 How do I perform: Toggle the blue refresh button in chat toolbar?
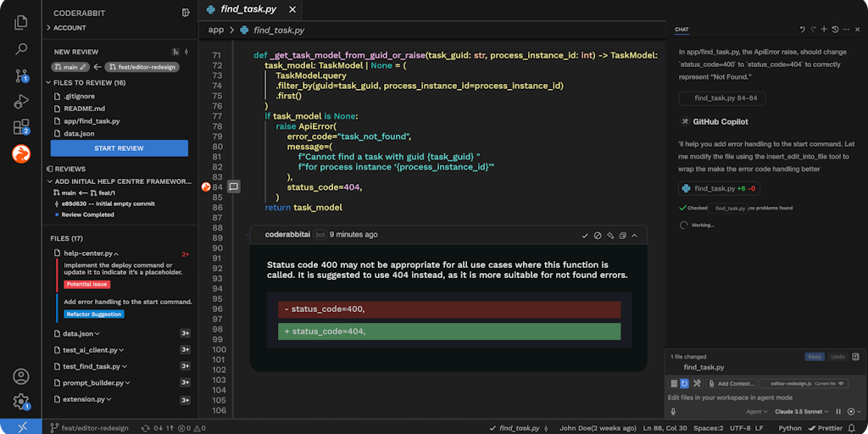coord(684,384)
